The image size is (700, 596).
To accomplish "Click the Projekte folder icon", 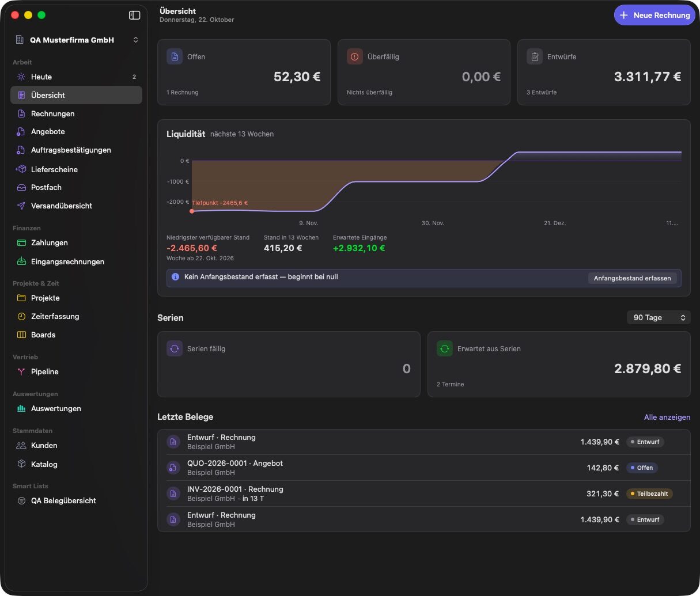I will pos(21,298).
